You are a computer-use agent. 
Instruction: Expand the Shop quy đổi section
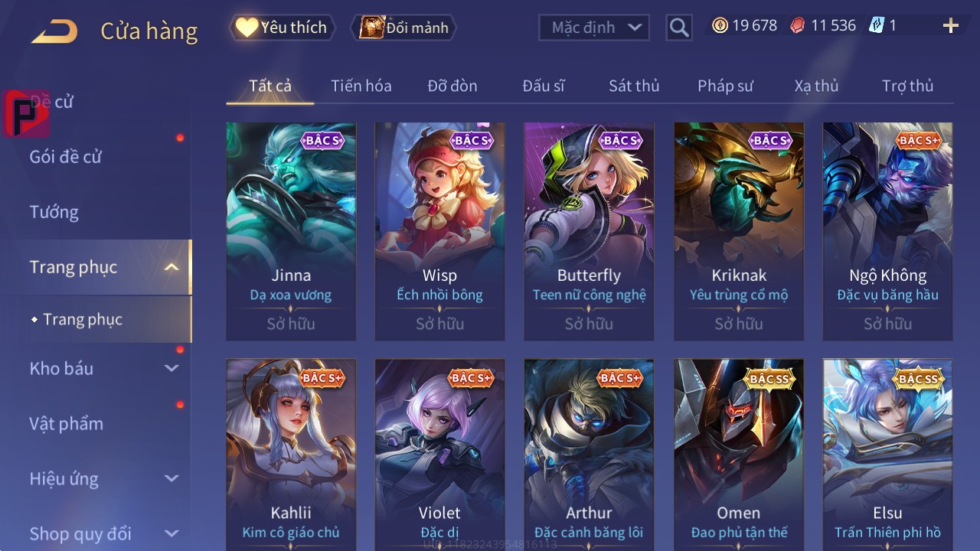pyautogui.click(x=171, y=533)
